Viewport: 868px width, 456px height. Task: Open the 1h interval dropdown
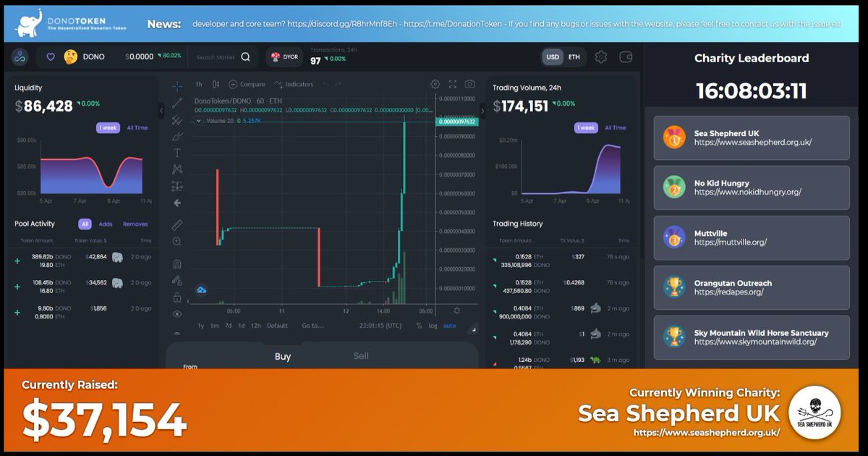pyautogui.click(x=199, y=84)
